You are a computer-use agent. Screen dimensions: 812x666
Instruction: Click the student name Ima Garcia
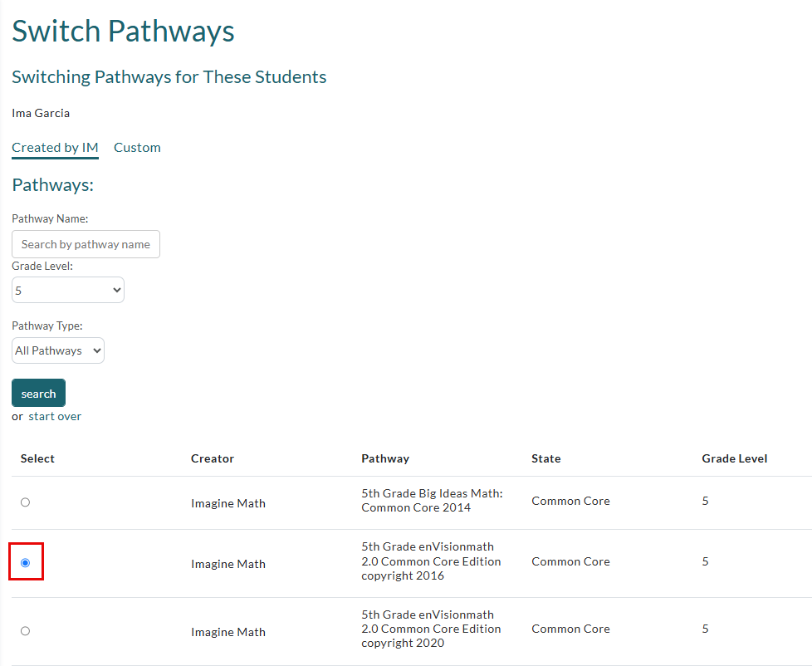tap(41, 113)
